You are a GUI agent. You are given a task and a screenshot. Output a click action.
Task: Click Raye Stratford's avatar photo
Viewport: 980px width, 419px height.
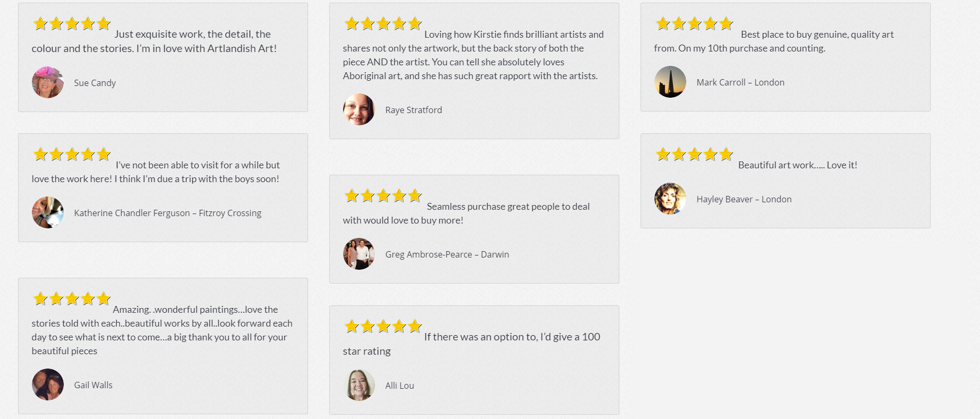tap(359, 110)
